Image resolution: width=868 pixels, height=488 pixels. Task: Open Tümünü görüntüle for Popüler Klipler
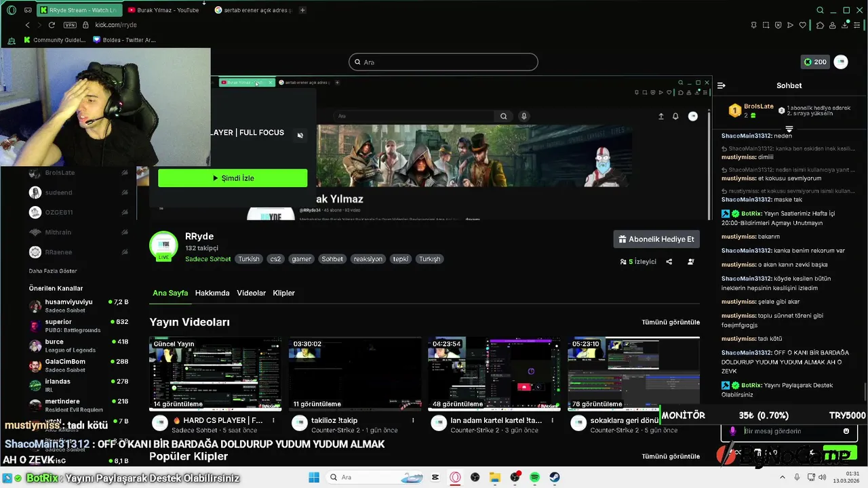tap(671, 456)
